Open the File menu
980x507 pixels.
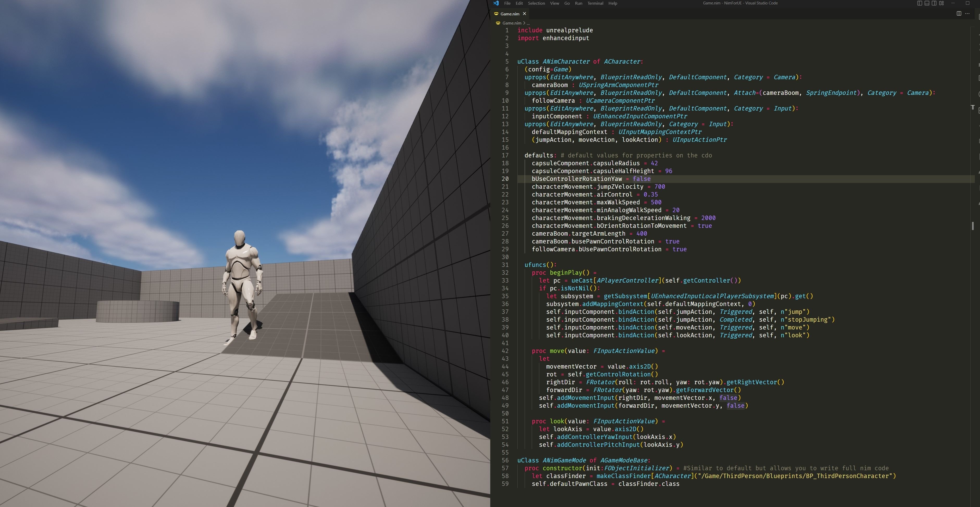click(x=507, y=3)
